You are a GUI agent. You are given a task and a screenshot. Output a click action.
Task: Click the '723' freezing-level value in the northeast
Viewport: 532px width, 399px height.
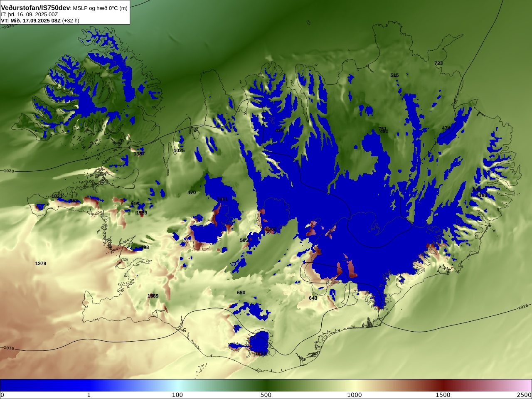click(x=438, y=64)
